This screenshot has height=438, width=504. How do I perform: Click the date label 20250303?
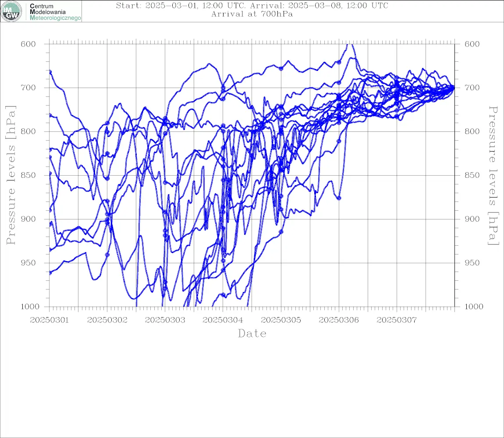click(x=165, y=320)
